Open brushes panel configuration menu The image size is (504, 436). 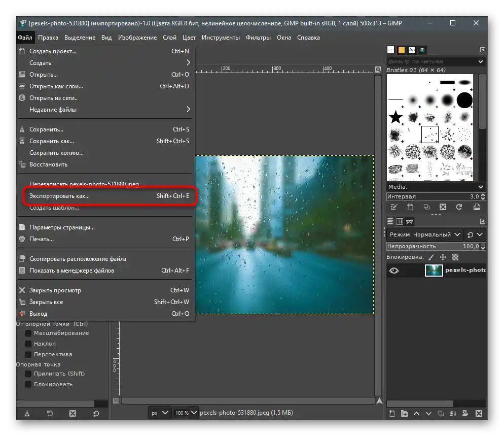click(x=483, y=50)
